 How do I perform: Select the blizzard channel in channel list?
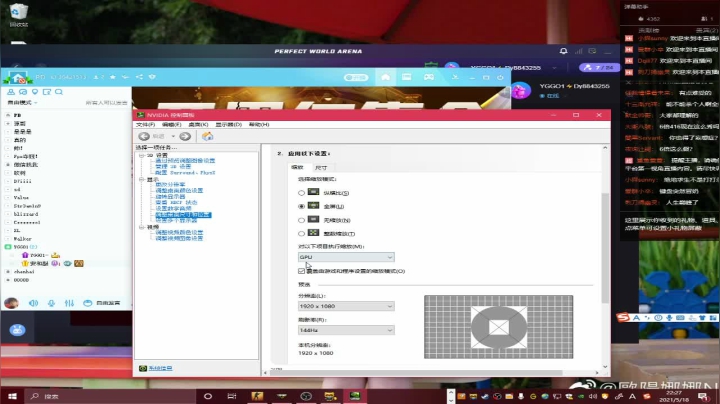[x=26, y=214]
